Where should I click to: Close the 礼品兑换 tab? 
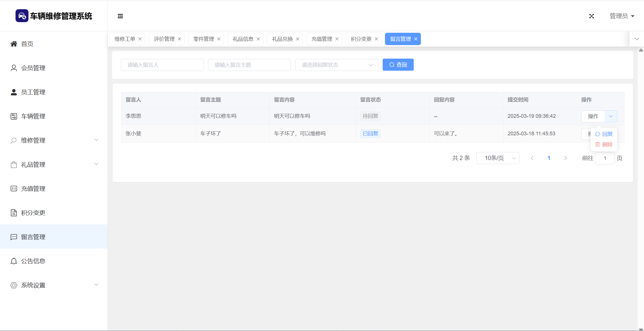coord(298,39)
